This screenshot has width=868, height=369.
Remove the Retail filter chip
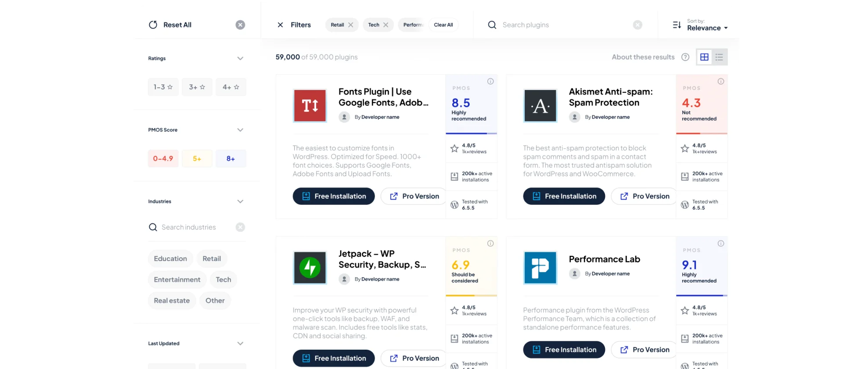click(351, 25)
